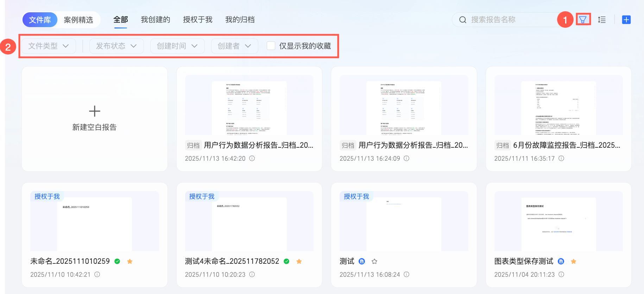Click plus icon for new blank report
Screen dimensions: 644x294
tap(94, 111)
